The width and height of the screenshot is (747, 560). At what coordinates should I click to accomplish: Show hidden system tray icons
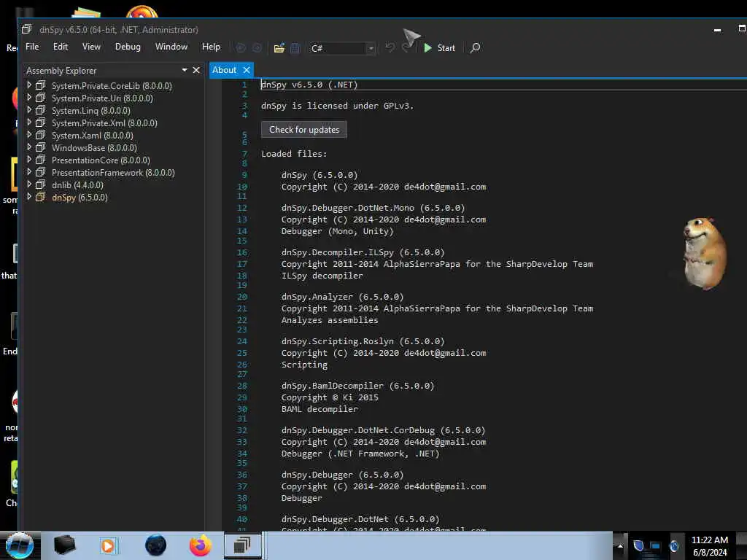point(620,546)
